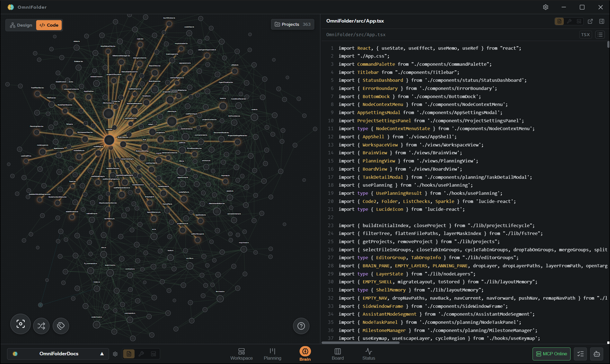Click BrainView import on line 14

pyautogui.click(x=375, y=153)
